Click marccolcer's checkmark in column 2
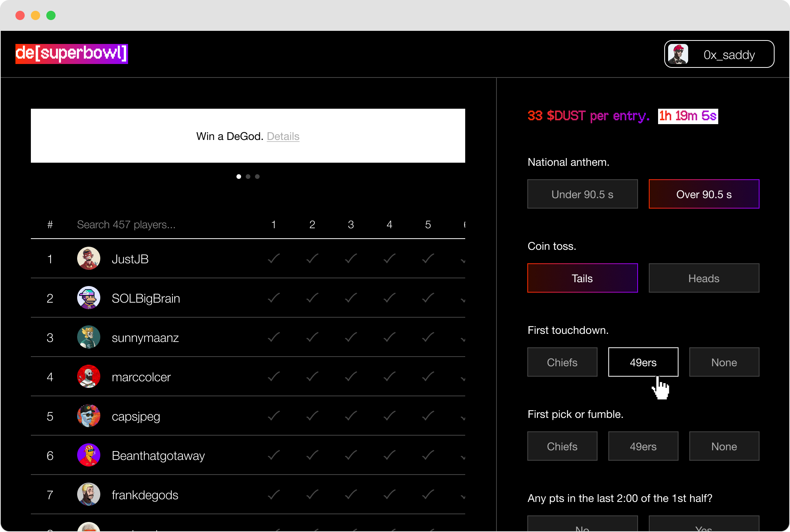The image size is (790, 532). pyautogui.click(x=312, y=376)
